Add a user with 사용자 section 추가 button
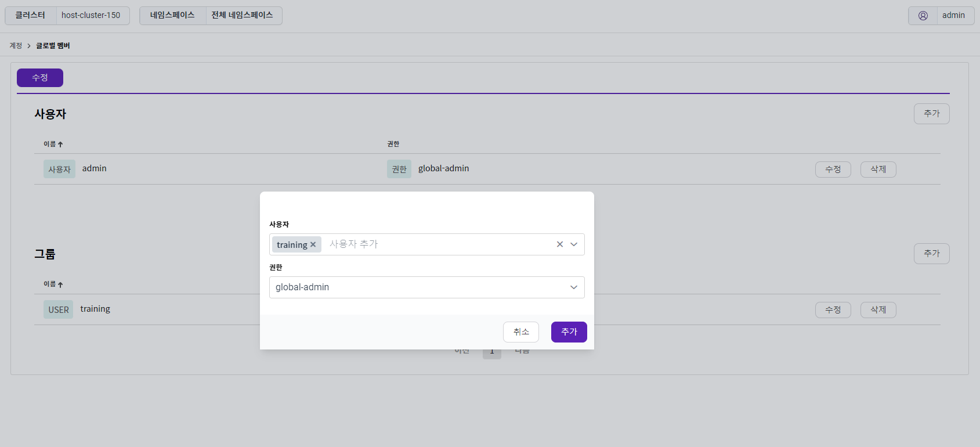The image size is (980, 447). tap(931, 114)
